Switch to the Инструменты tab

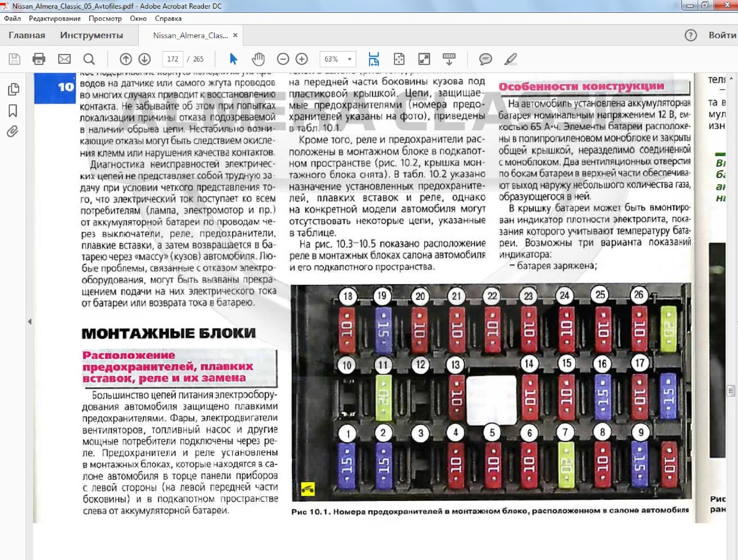point(91,35)
